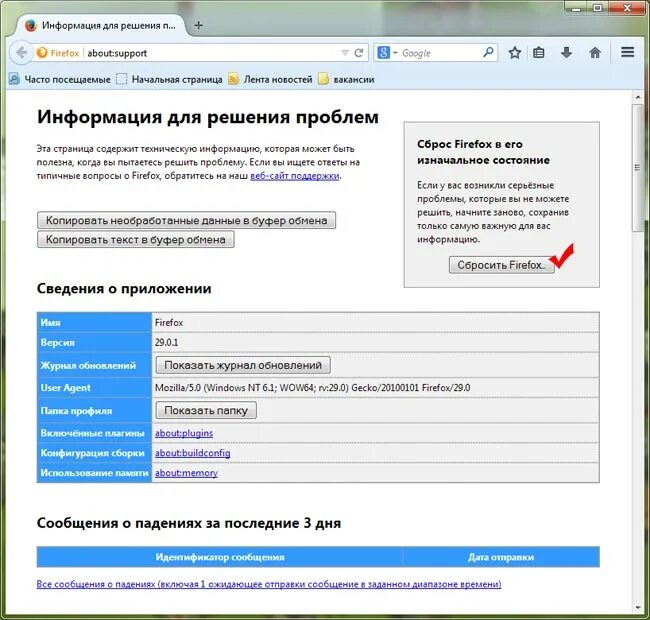Open the about:plugins link
The height and width of the screenshot is (620, 650).
pyautogui.click(x=184, y=433)
